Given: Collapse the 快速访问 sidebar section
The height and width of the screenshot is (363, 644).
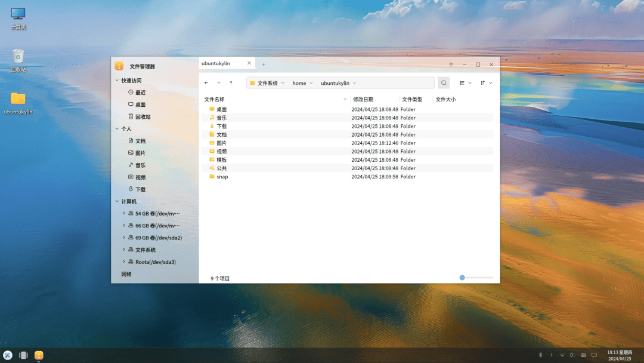Looking at the screenshot, I should 117,81.
